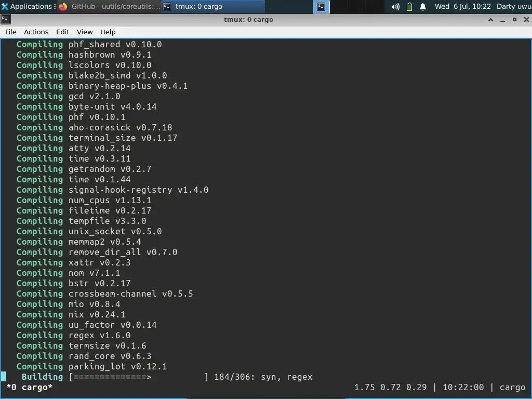Click the load average 1.75 0.72 0.29
The width and height of the screenshot is (532, 399).
click(x=391, y=387)
